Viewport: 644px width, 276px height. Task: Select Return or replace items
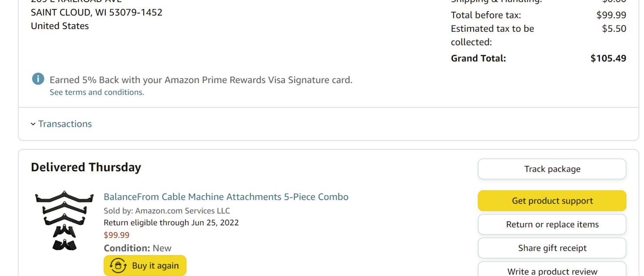click(x=552, y=224)
